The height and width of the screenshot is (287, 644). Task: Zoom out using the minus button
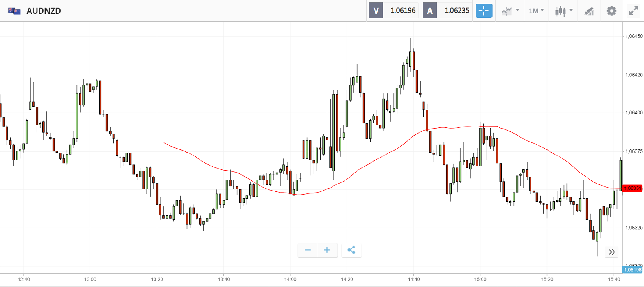308,250
